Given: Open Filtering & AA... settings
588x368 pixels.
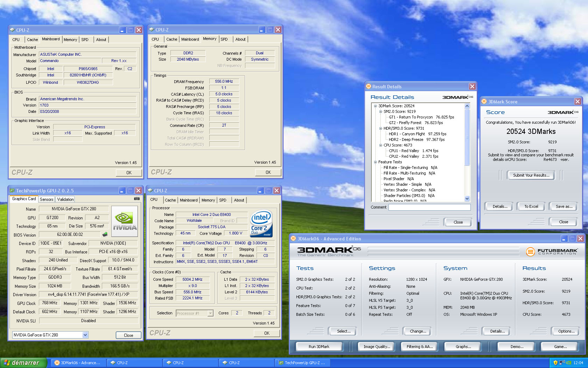Looking at the screenshot, I should pos(420,347).
